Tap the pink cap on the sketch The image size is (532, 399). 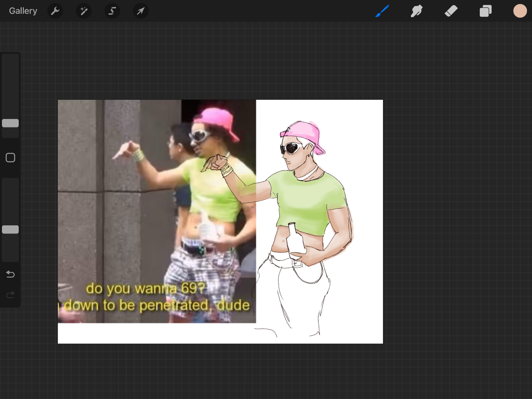click(303, 132)
